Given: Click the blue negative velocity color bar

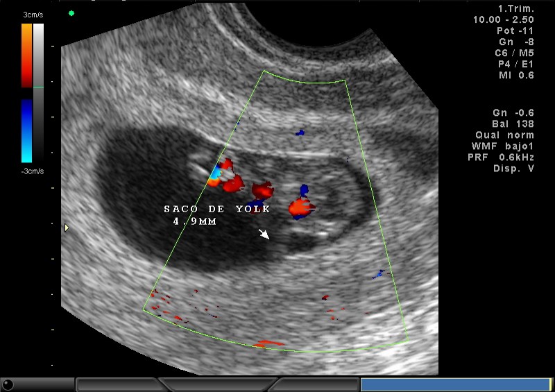Looking at the screenshot, I should click(x=26, y=130).
